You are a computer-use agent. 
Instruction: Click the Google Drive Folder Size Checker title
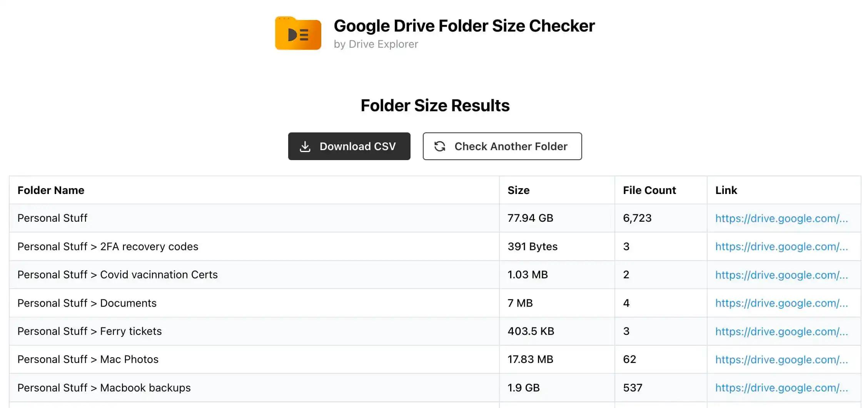coord(464,25)
